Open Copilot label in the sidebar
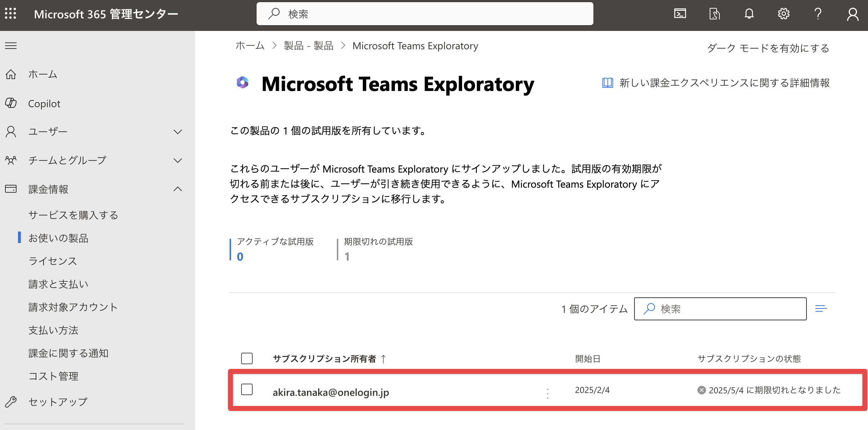The width and height of the screenshot is (868, 430). click(x=44, y=104)
